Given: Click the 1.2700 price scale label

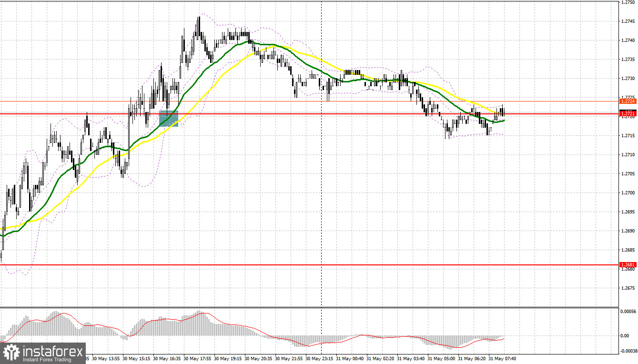Looking at the screenshot, I should point(628,192).
